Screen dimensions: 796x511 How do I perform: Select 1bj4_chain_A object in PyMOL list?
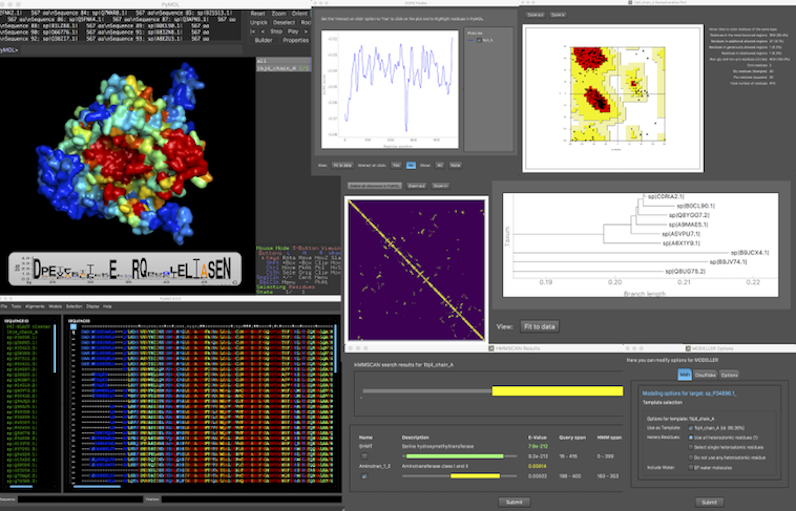pos(283,67)
